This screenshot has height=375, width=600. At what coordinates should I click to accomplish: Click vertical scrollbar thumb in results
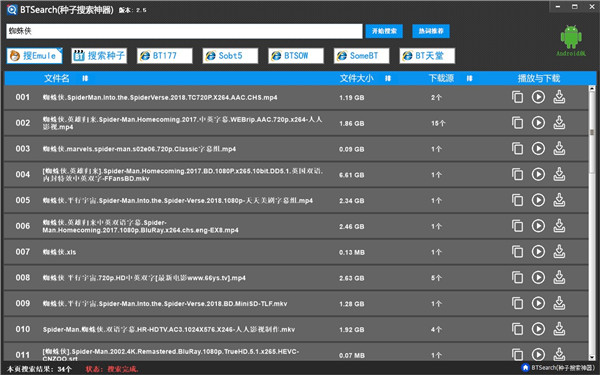click(592, 132)
